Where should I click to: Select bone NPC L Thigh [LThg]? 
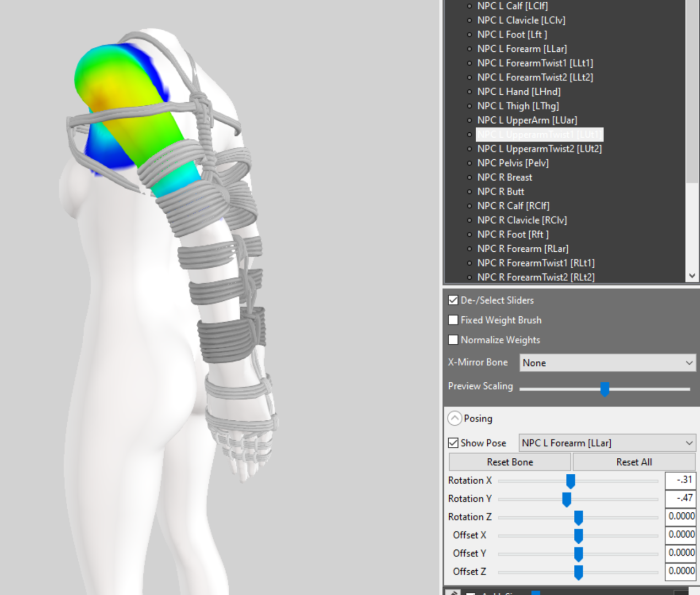click(x=518, y=106)
